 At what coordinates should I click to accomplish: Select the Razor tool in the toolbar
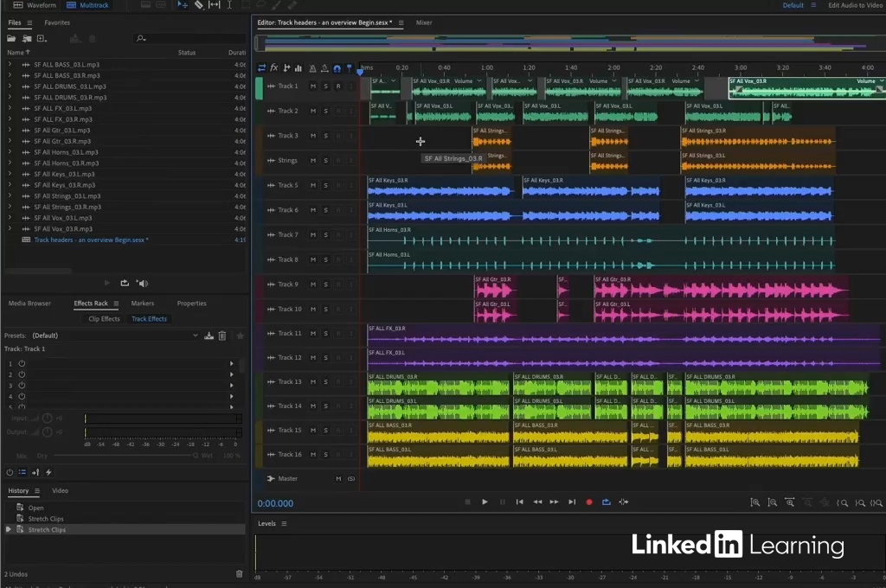[x=198, y=5]
